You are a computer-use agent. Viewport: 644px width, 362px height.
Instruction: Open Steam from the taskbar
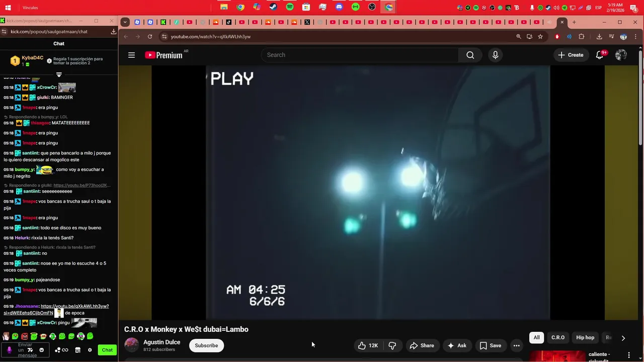[x=273, y=7]
